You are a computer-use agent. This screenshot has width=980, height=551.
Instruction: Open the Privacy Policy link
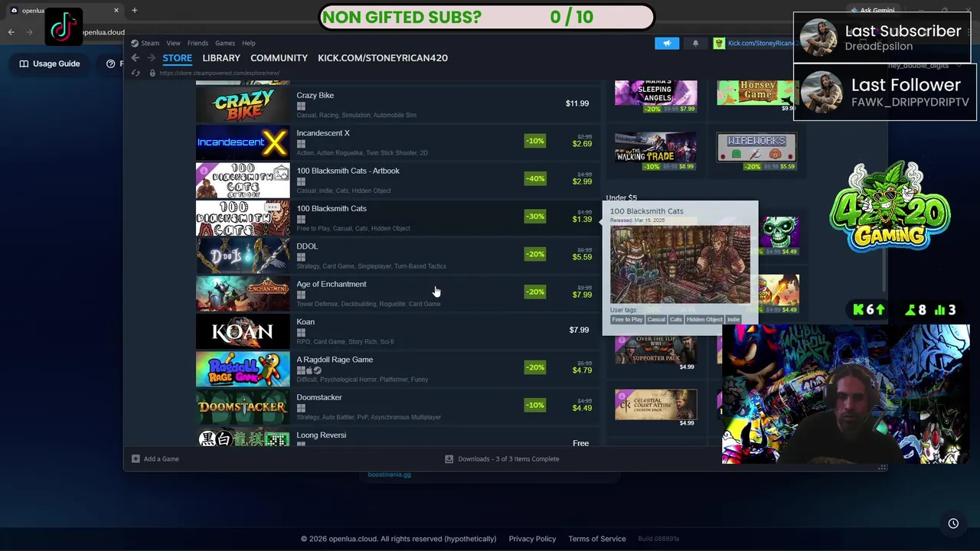click(532, 539)
